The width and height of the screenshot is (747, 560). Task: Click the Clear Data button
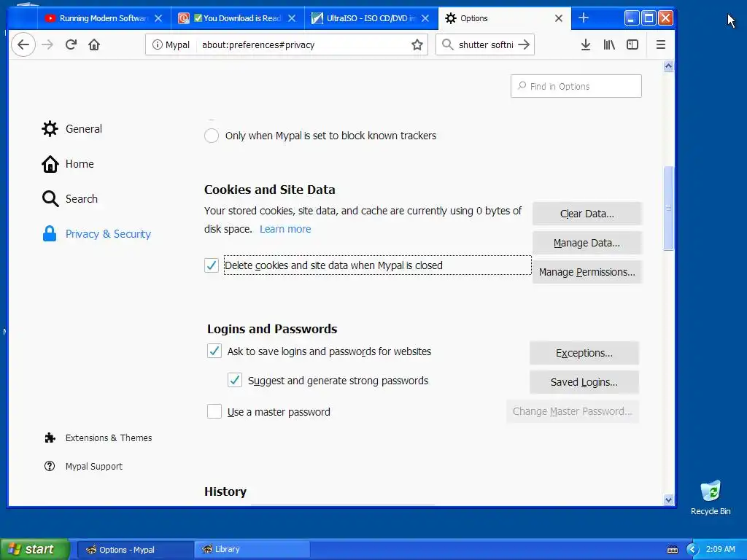pos(587,214)
